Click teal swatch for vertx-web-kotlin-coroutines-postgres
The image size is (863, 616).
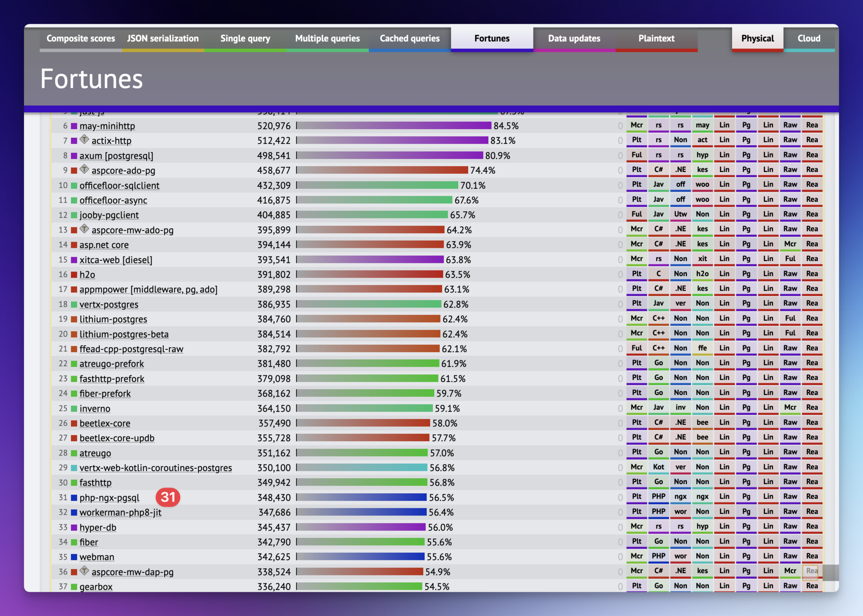coord(74,468)
